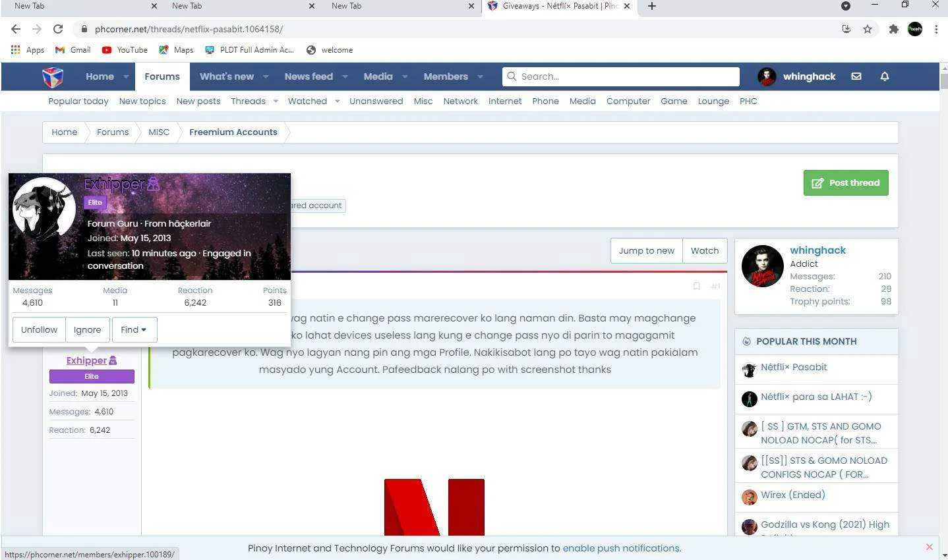Open the Find dropdown in member card

tap(134, 329)
